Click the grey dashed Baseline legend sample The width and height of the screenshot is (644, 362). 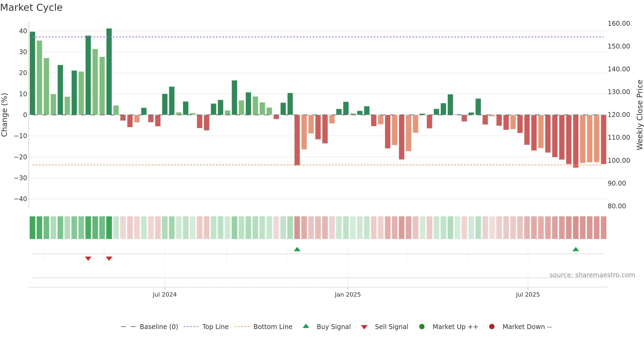click(x=128, y=327)
